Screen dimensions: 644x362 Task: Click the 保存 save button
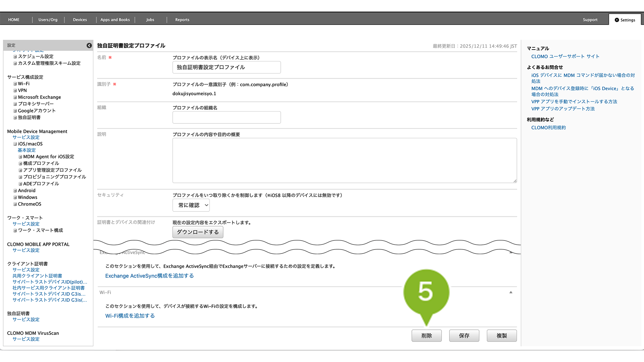pos(464,336)
